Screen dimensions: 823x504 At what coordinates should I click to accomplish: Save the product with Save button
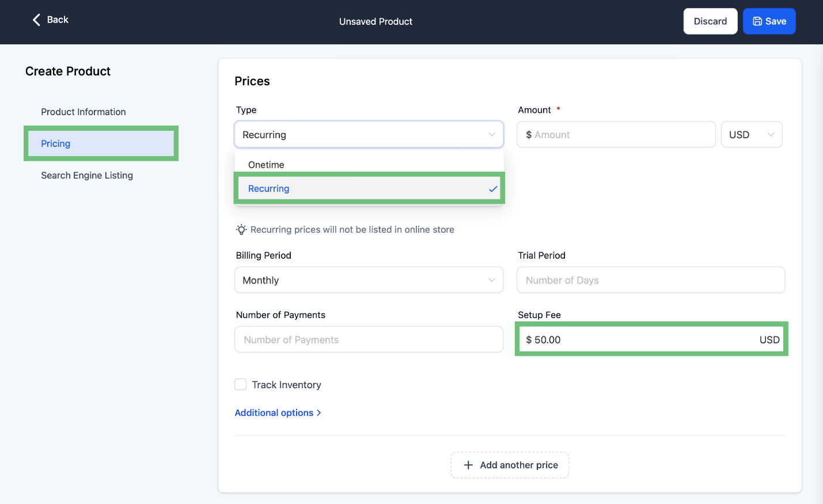pos(769,21)
